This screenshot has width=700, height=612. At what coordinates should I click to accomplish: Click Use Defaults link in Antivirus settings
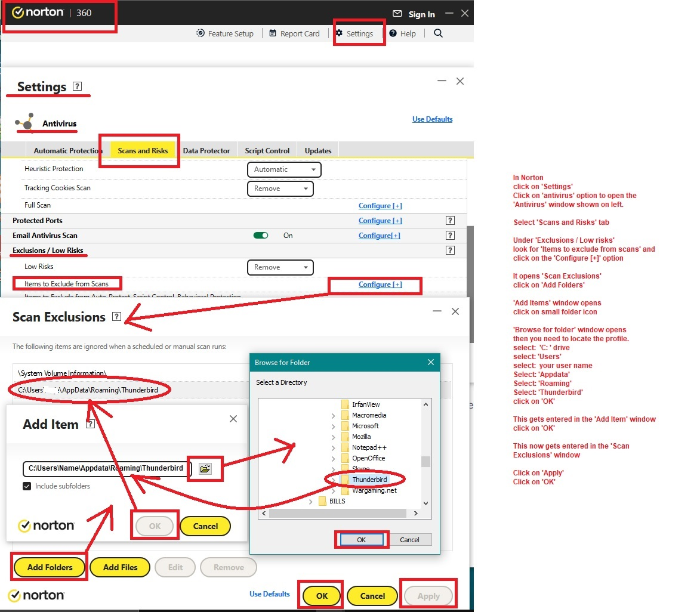(x=432, y=119)
